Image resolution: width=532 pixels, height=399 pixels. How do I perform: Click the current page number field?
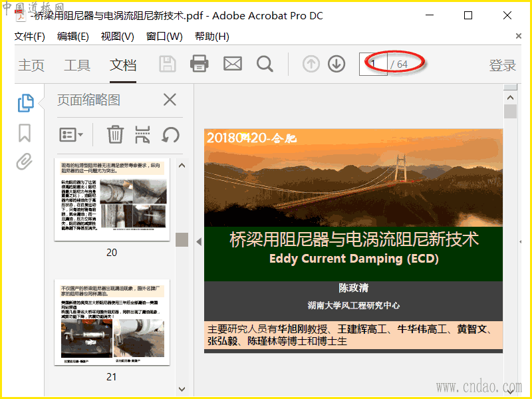pos(373,64)
